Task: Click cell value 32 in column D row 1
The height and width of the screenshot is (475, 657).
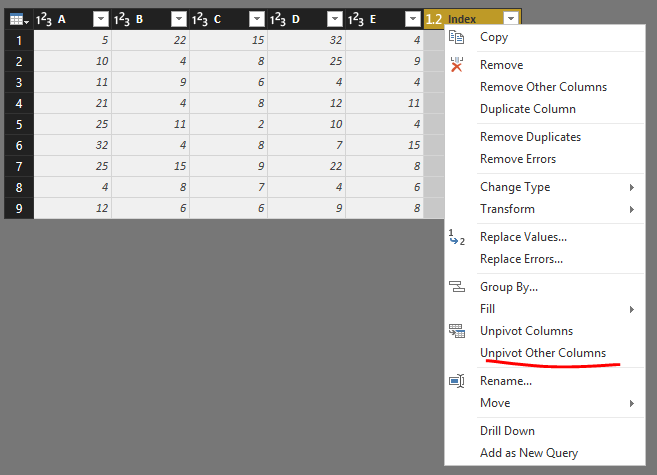Action: [x=306, y=40]
